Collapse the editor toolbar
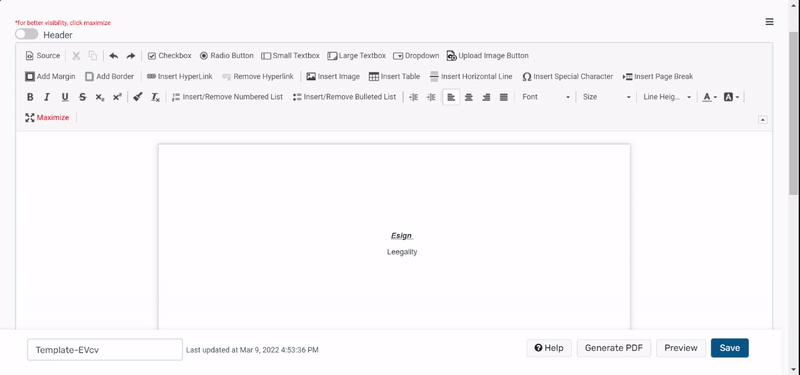 [x=763, y=120]
